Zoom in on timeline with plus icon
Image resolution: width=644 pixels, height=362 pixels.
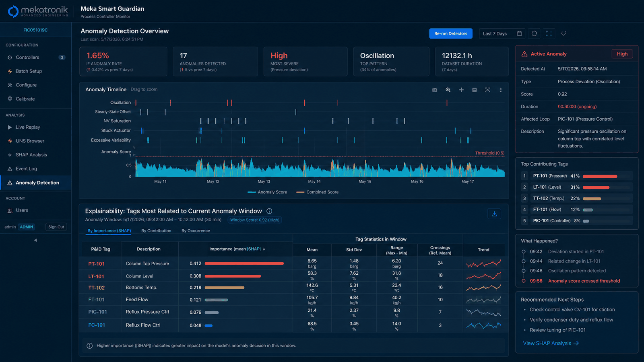click(461, 90)
